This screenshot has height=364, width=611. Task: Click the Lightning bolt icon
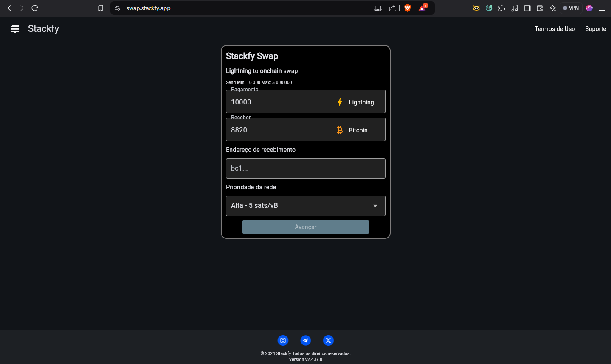click(340, 102)
